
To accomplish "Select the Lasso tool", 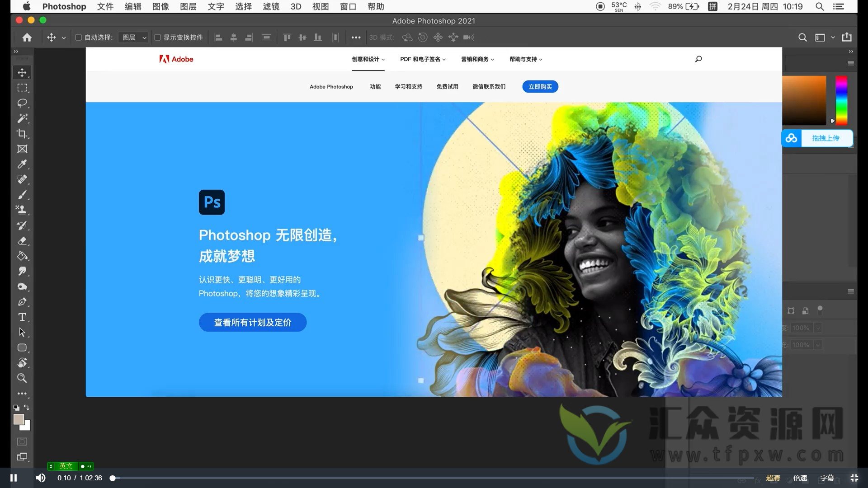I will click(22, 103).
